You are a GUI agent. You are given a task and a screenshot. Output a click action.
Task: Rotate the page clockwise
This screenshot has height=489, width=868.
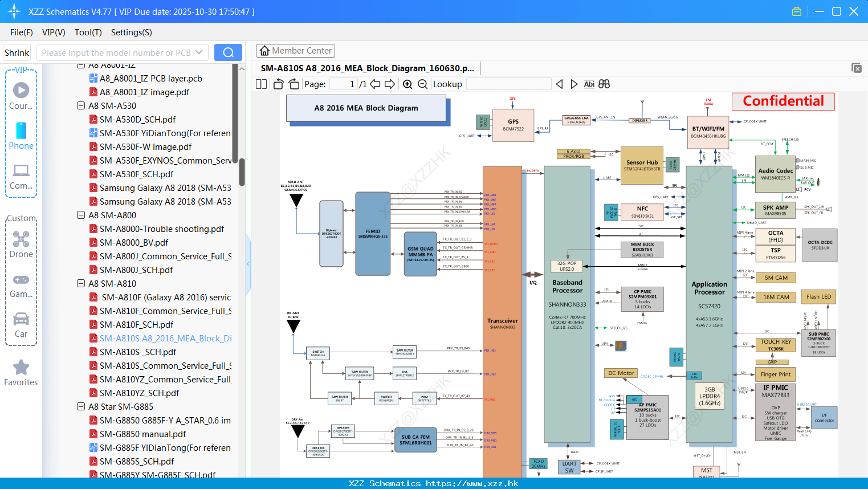pos(294,84)
